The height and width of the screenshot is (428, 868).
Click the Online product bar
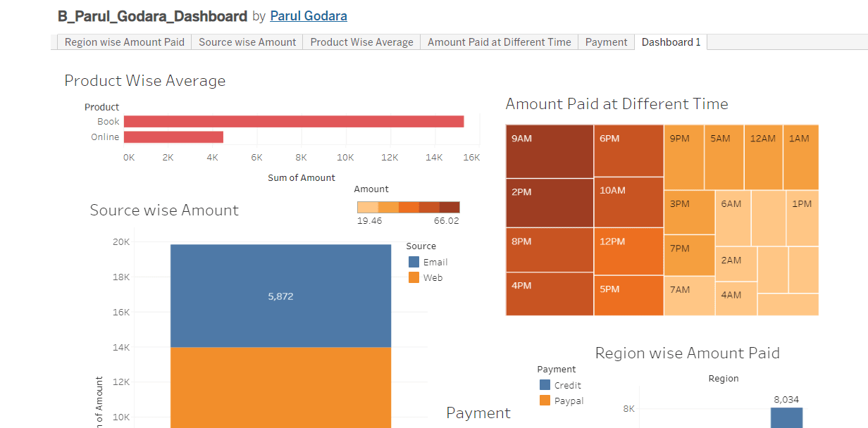(x=173, y=137)
